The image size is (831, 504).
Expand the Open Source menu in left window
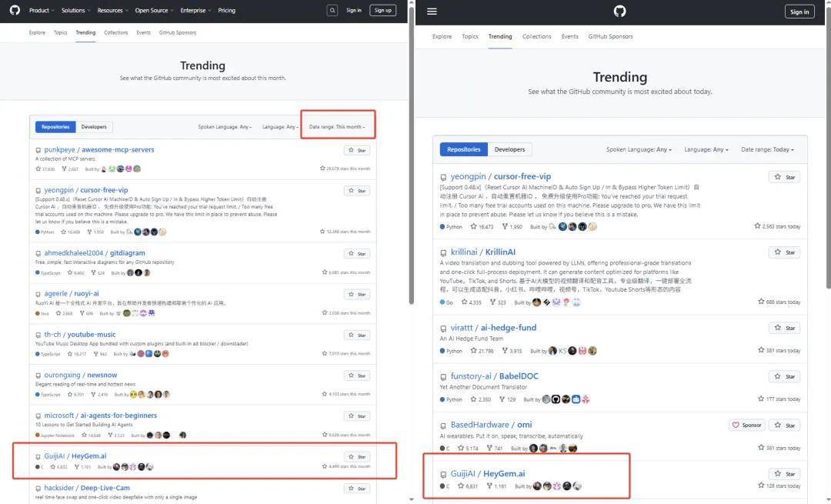(154, 11)
